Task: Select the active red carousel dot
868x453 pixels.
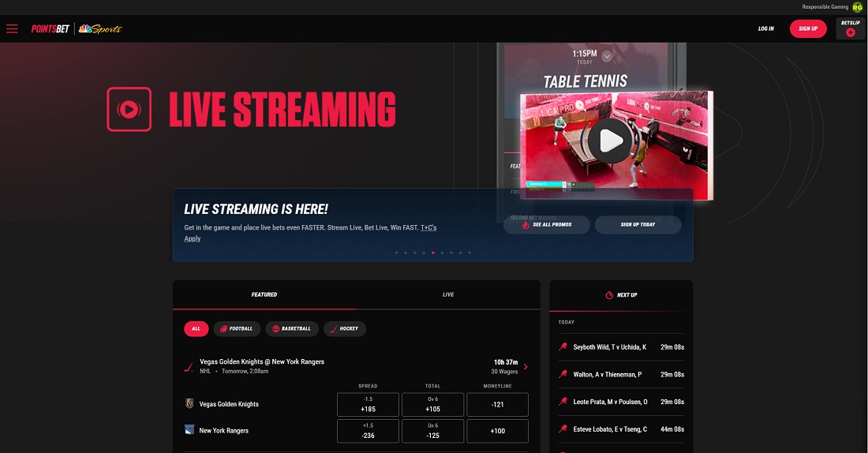Action: click(x=433, y=253)
